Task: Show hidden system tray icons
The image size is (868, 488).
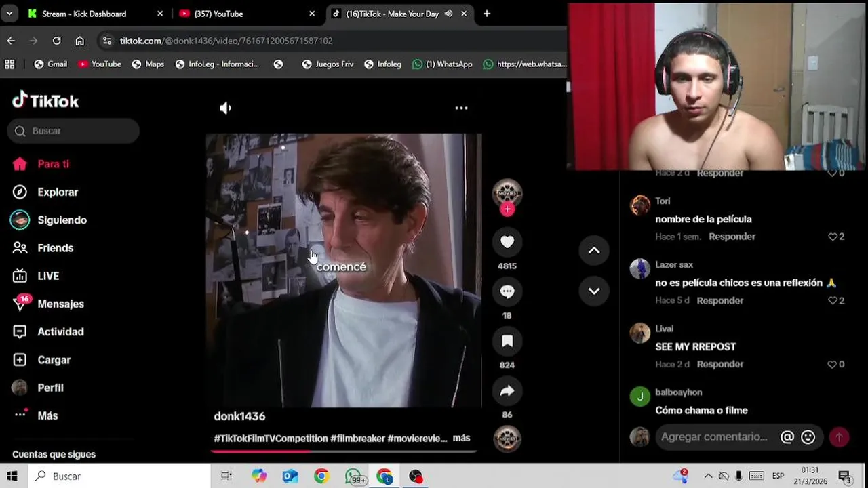Action: 708,476
